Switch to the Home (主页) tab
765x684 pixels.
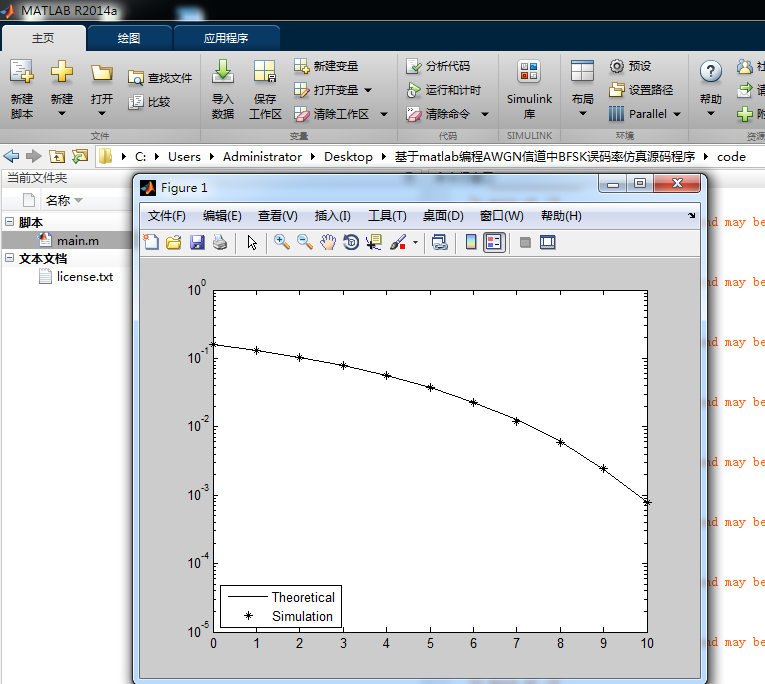pyautogui.click(x=43, y=38)
